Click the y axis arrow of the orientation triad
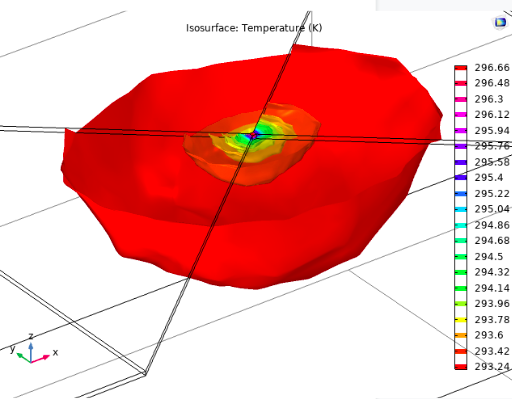 pyautogui.click(x=23, y=358)
